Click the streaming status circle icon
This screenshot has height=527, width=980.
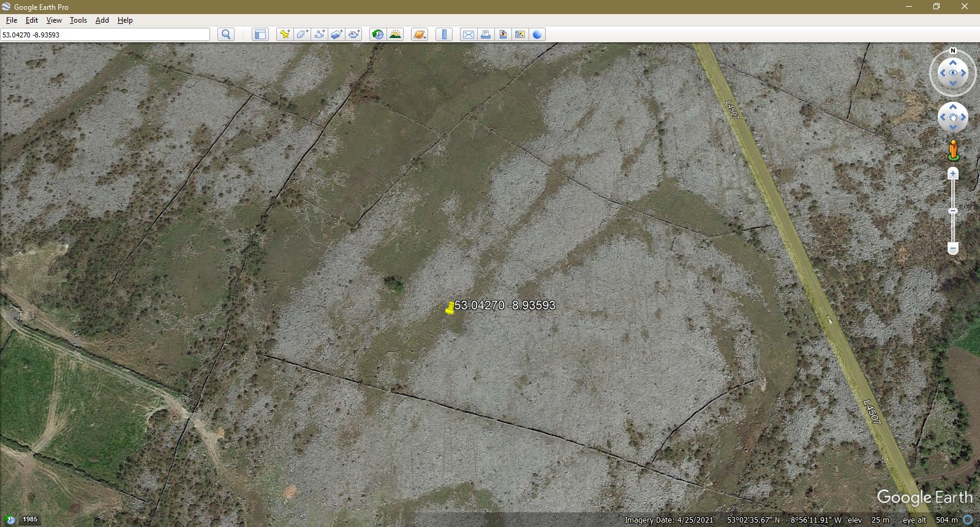968,520
